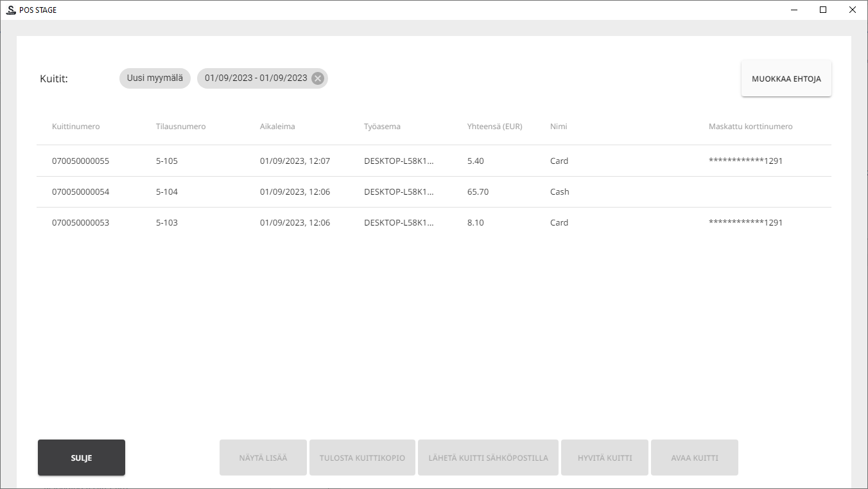The height and width of the screenshot is (489, 868).
Task: Click the Yhteensä (EUR) column header
Action: (494, 127)
